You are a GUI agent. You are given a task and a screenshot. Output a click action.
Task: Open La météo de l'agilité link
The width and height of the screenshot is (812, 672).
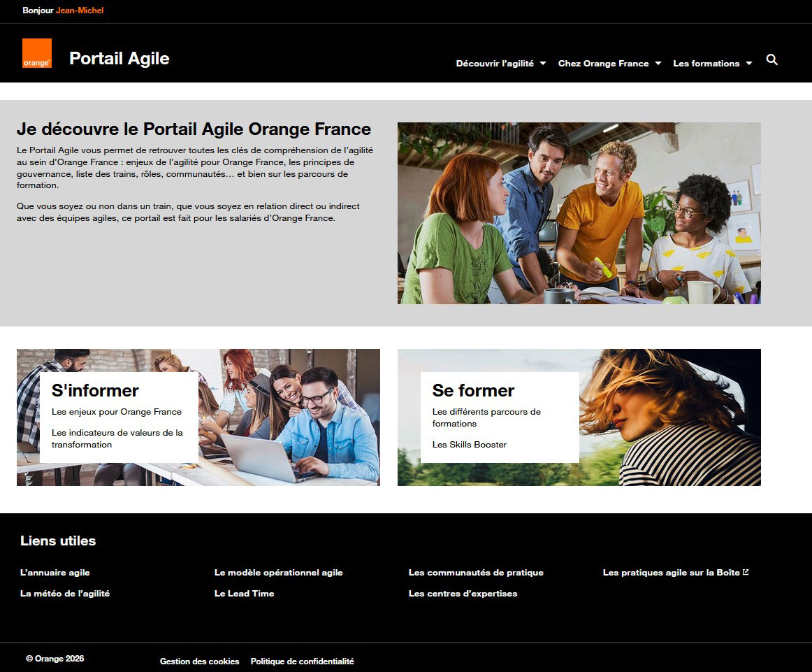(x=65, y=594)
